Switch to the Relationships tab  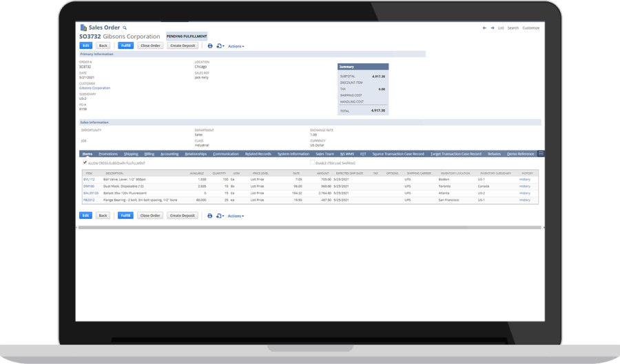point(196,154)
